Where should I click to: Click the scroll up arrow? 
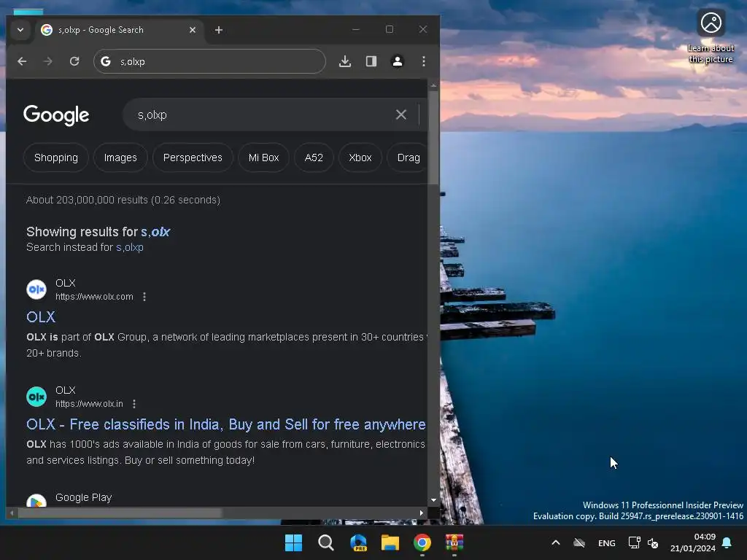[x=433, y=86]
